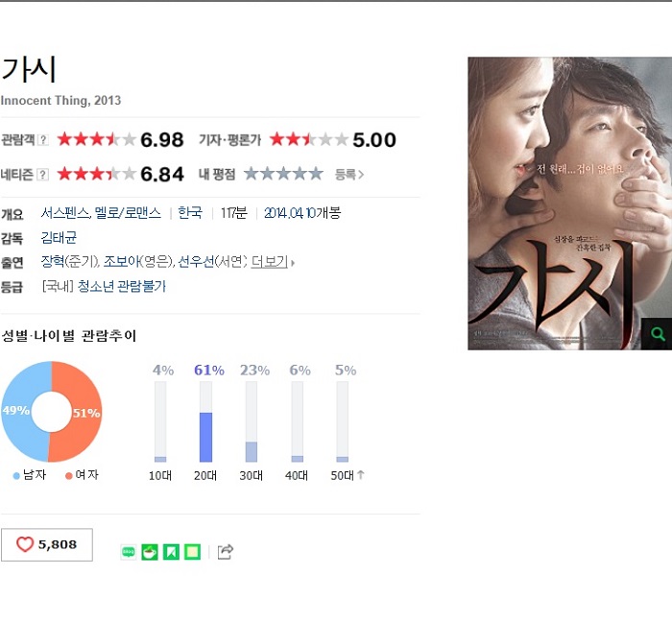Click the magnifier icon on the poster

coord(657,334)
